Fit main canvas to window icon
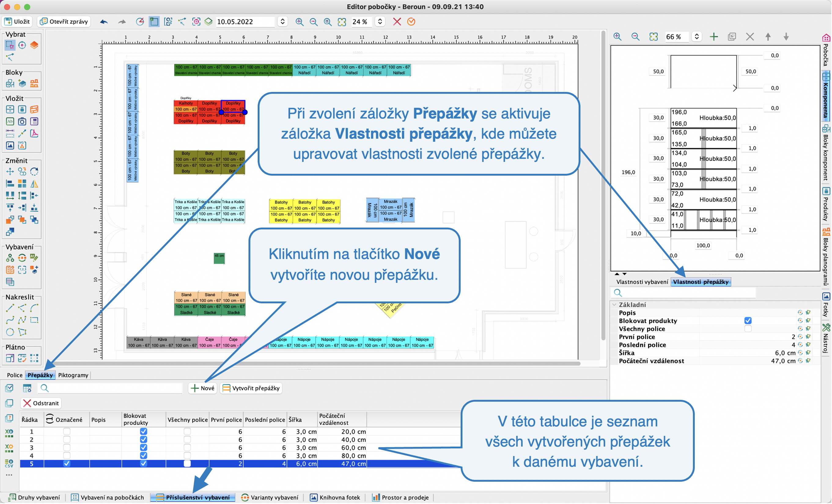This screenshot has width=832, height=504. coord(342,22)
